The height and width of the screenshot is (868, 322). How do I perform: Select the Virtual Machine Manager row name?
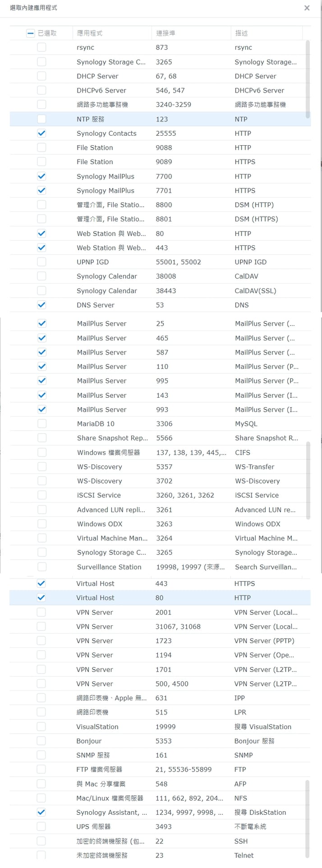point(112,538)
